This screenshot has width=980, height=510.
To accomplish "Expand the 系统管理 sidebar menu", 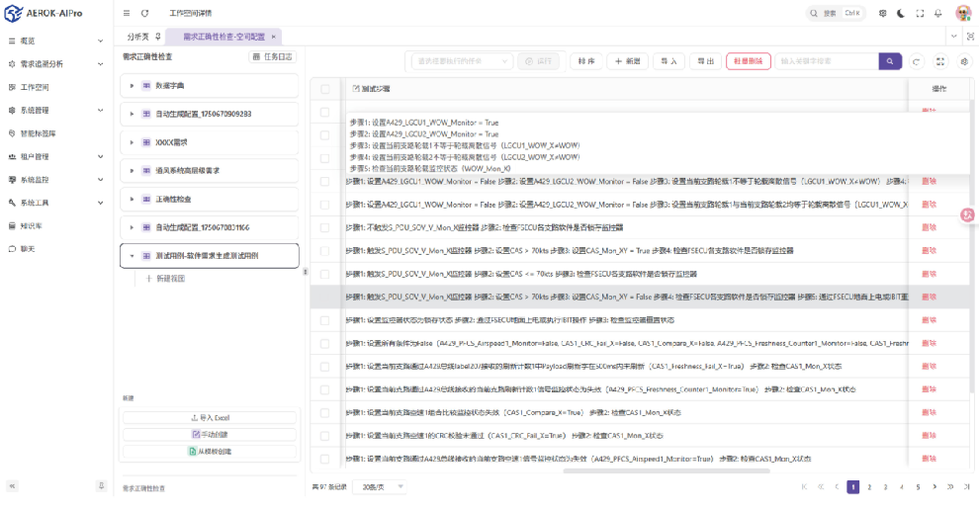I will 55,110.
